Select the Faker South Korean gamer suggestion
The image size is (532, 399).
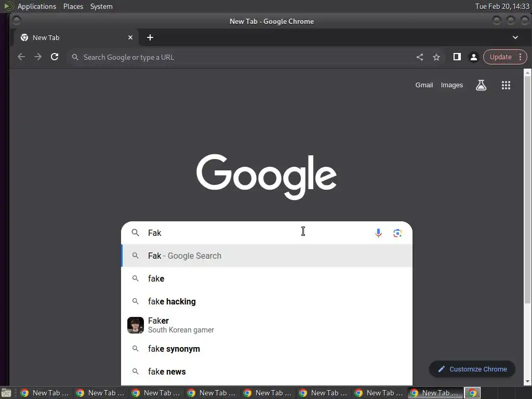[x=267, y=325]
